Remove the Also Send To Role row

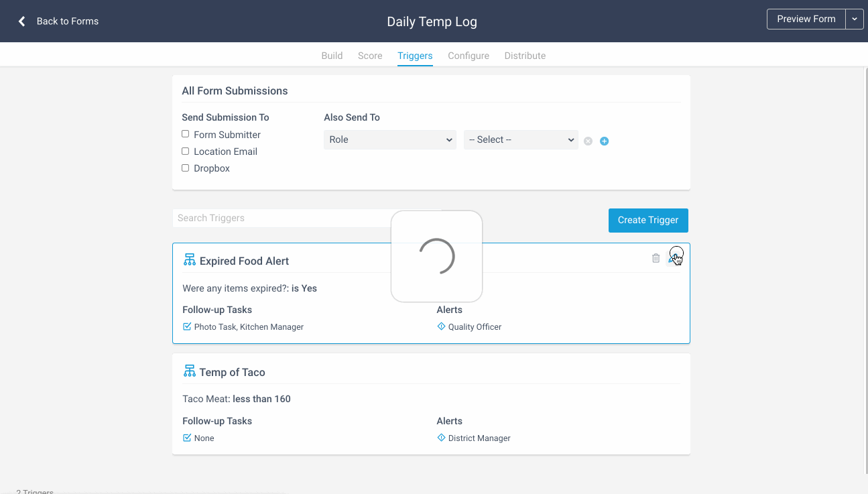click(588, 141)
